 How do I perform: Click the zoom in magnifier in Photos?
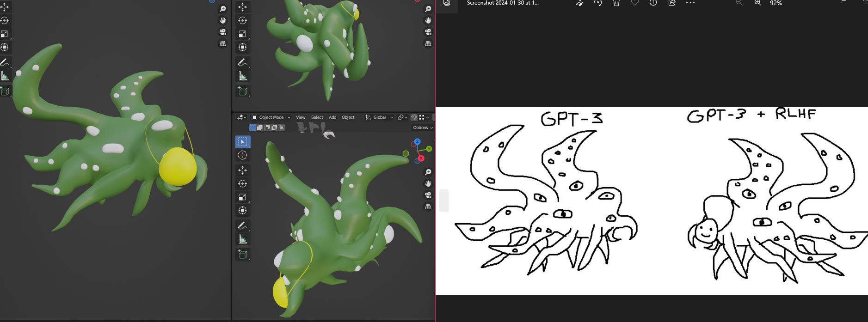pos(758,3)
